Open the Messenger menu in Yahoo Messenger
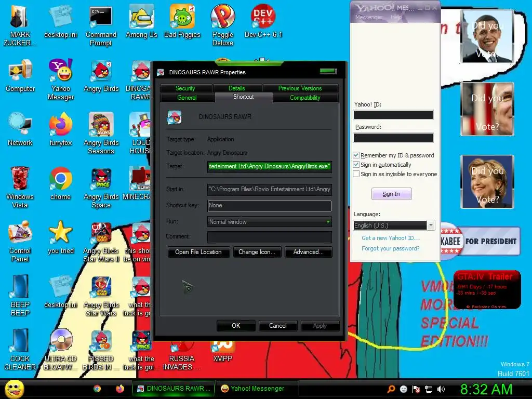Image resolution: width=532 pixels, height=399 pixels. [x=368, y=17]
